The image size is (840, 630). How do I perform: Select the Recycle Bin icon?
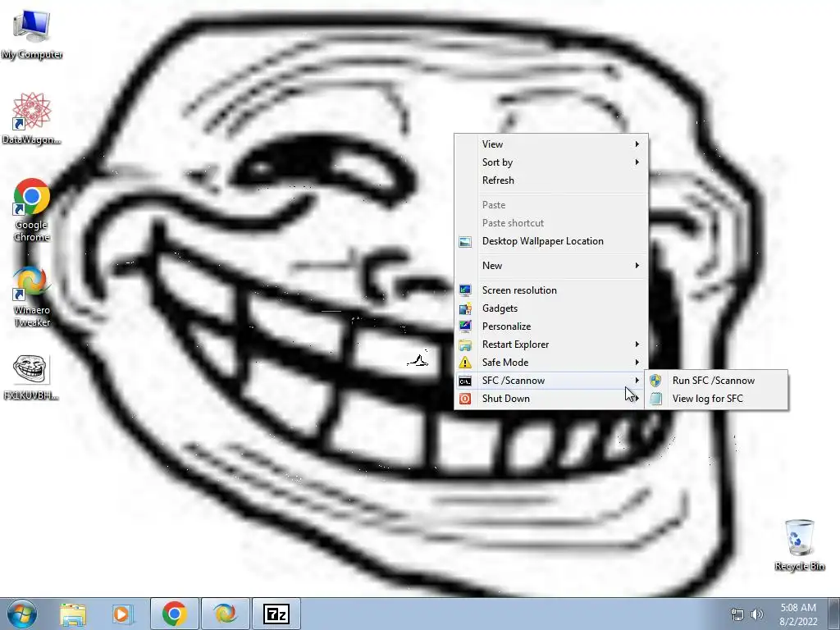799,545
